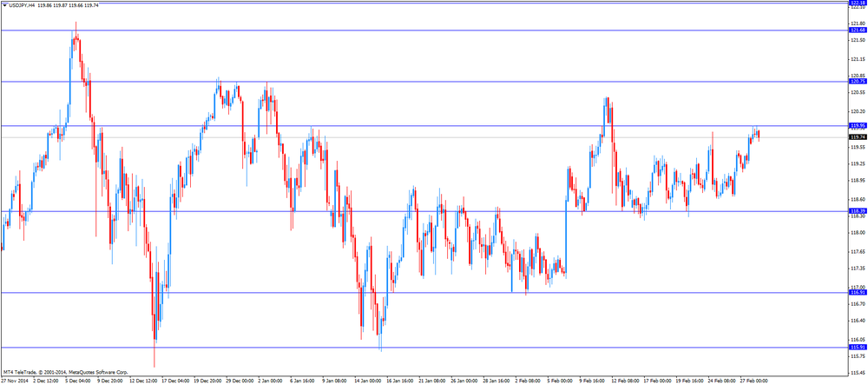The width and height of the screenshot is (868, 385).
Task: Select the 121.68 blue price label
Action: [x=858, y=30]
